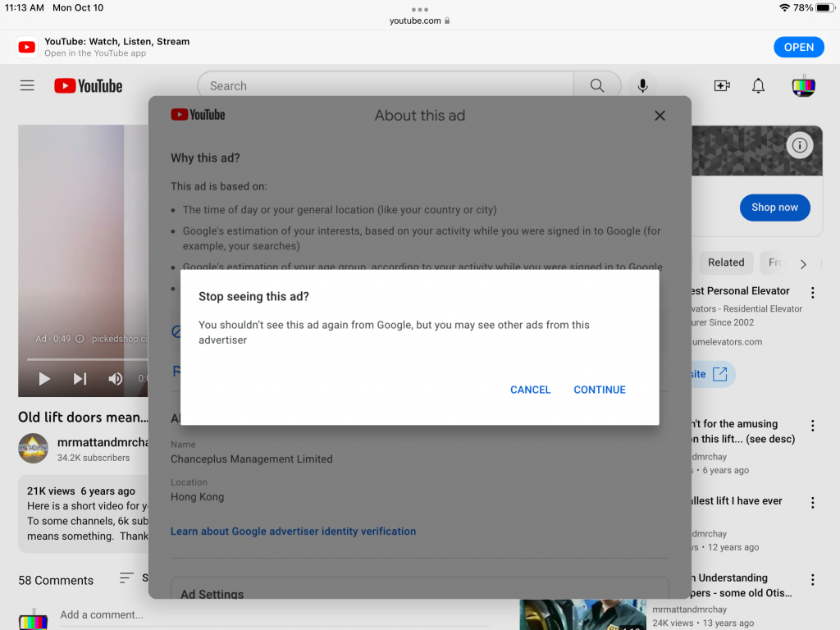Viewport: 840px width, 630px height.
Task: Open options for Personal Elevator ad
Action: pyautogui.click(x=812, y=293)
